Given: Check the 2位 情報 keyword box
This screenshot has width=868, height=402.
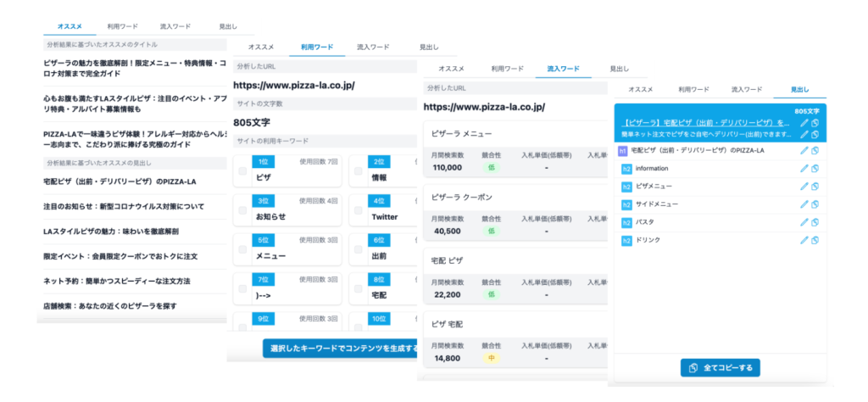Looking at the screenshot, I should coord(359,171).
